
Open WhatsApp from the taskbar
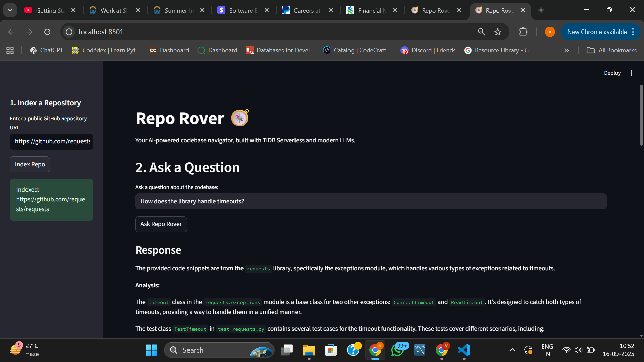[397, 350]
